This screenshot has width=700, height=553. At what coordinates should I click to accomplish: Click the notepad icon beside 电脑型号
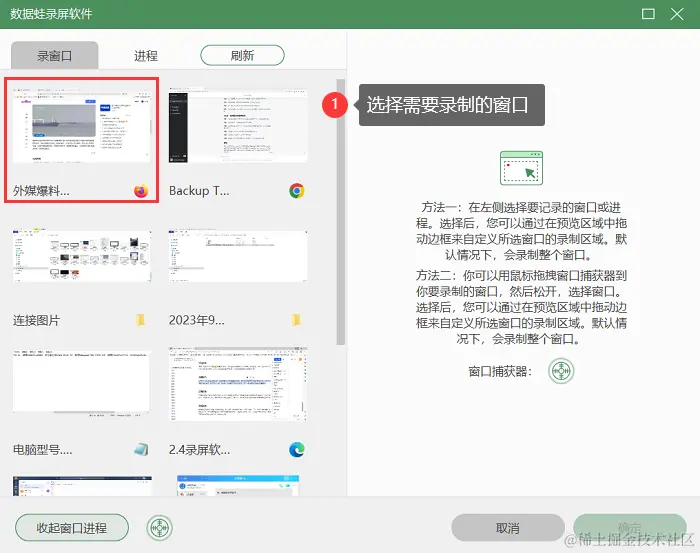coord(141,449)
